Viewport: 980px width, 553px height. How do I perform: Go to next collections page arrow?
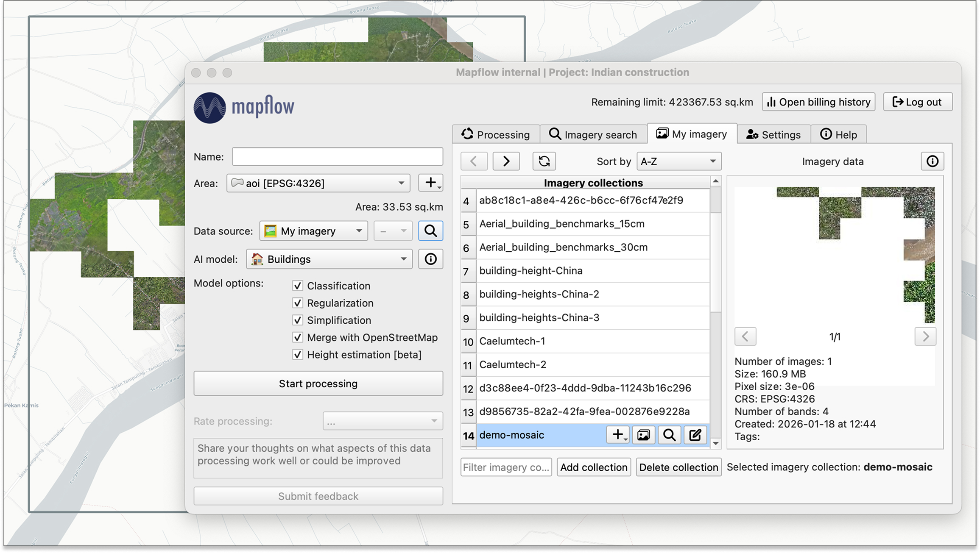click(506, 161)
